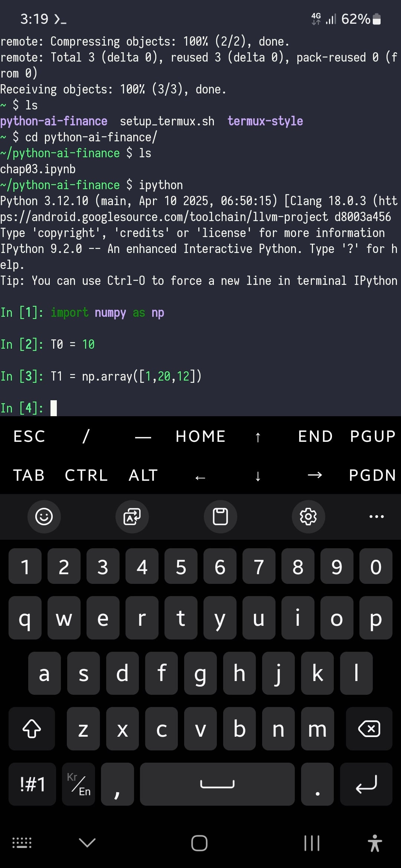Image resolution: width=401 pixels, height=868 pixels.
Task: Toggle the CTRL modifier key
Action: [x=86, y=476]
